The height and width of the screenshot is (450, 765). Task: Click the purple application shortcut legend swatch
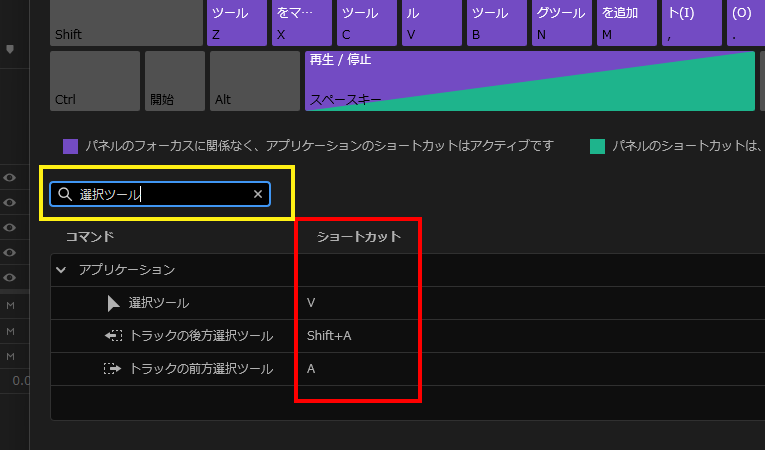pyautogui.click(x=70, y=146)
